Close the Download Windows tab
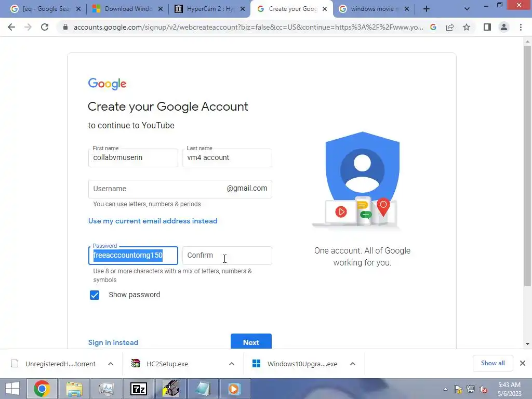Viewport: 532px width, 399px height. (x=161, y=9)
